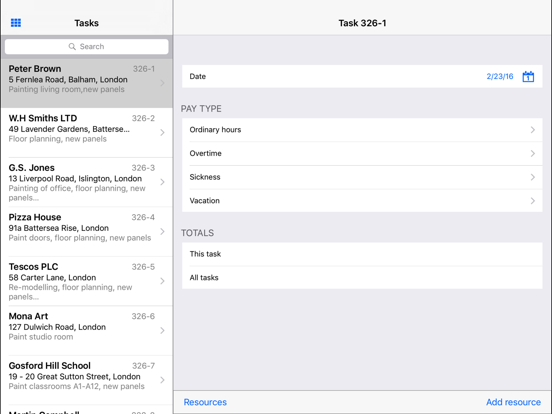Select the Pizza House task
Viewport: 552px width, 414px height.
[87, 232]
